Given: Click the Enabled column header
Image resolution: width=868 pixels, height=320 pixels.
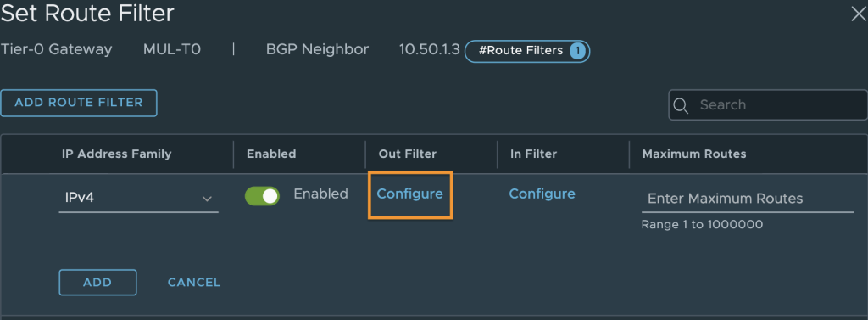Looking at the screenshot, I should pos(271,154).
